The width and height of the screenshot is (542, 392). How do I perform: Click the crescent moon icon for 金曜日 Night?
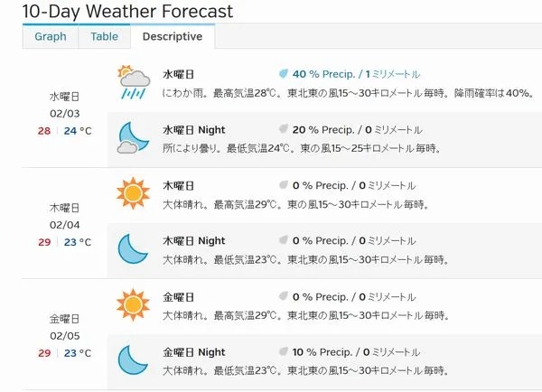[133, 359]
